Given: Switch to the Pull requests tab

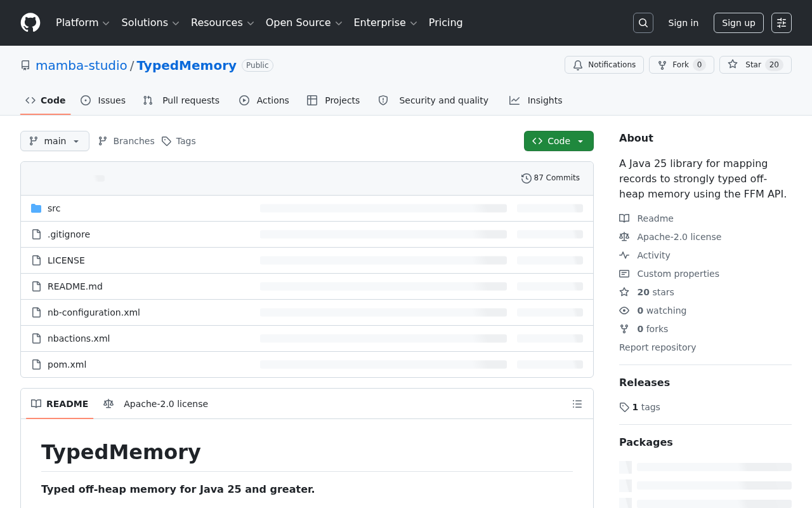Looking at the screenshot, I should click(181, 100).
